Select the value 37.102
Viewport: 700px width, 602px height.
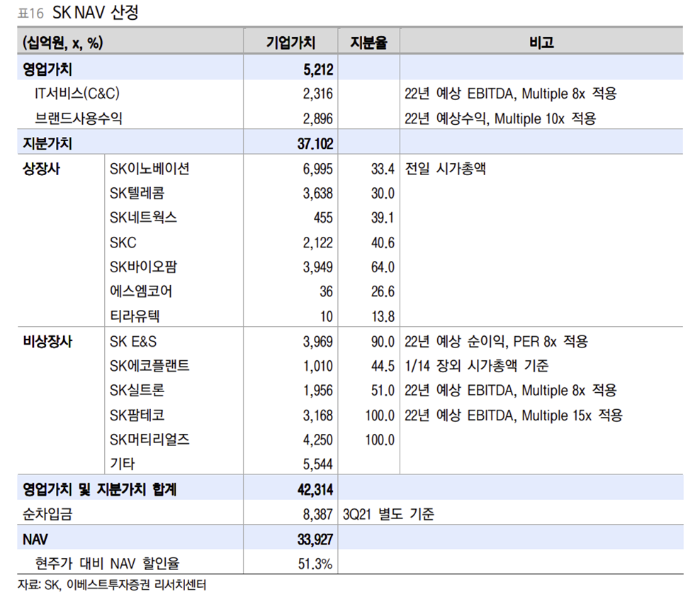315,143
